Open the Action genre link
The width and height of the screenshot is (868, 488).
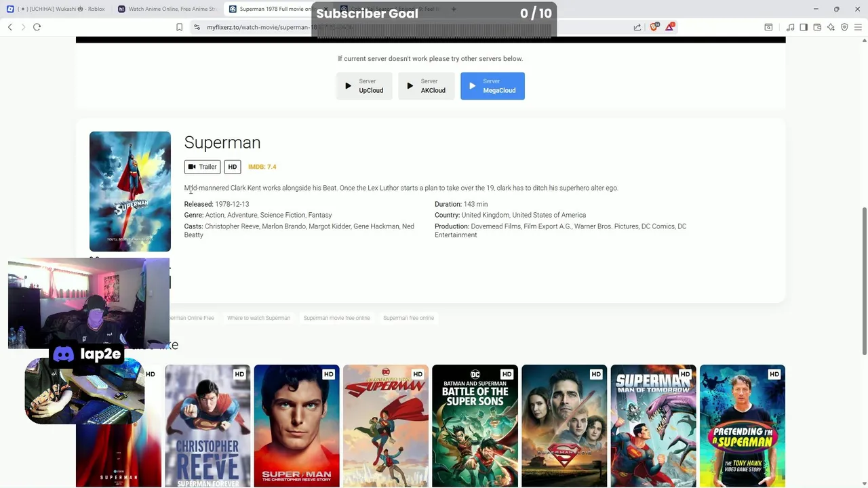214,216
